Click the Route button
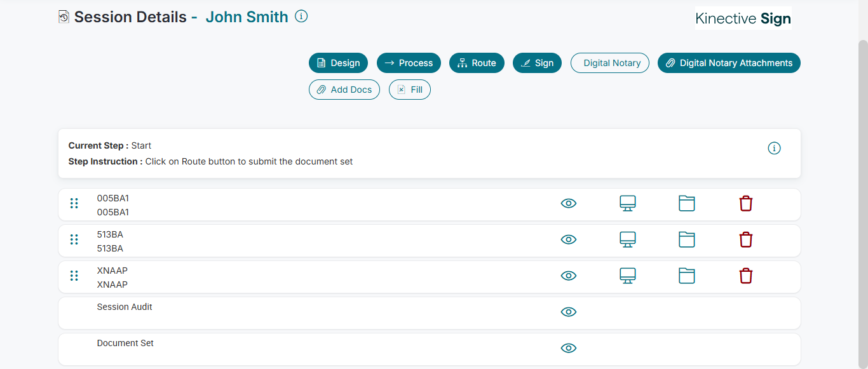 477,63
